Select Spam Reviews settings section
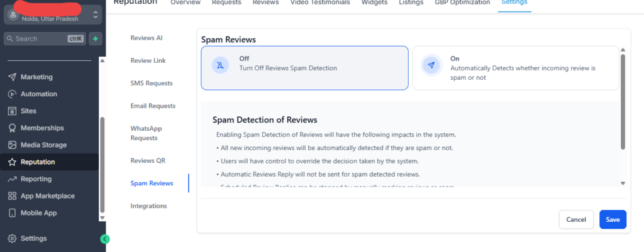This screenshot has width=644, height=252. (x=152, y=183)
